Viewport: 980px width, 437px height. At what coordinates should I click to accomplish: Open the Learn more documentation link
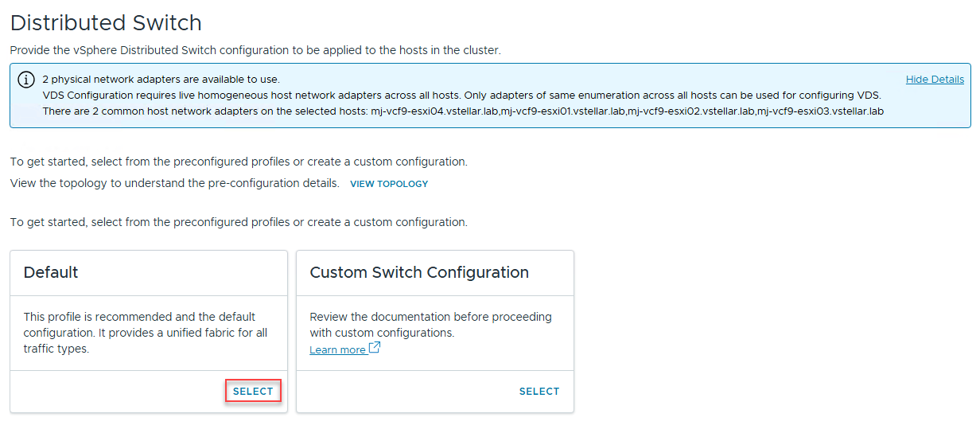coord(337,349)
